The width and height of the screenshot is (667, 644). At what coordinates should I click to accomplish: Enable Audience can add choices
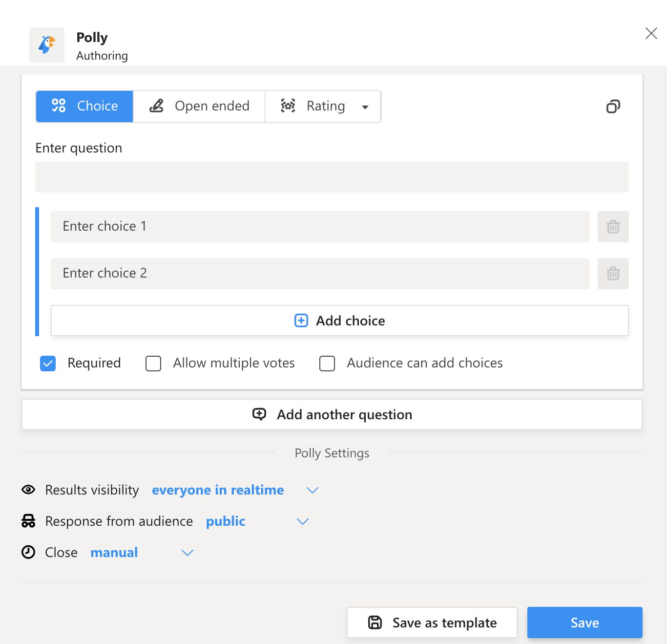[327, 363]
